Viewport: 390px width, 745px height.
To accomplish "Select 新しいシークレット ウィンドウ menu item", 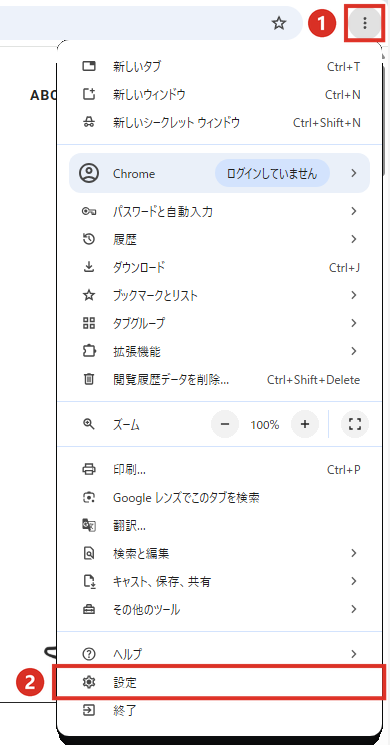I will pyautogui.click(x=219, y=123).
